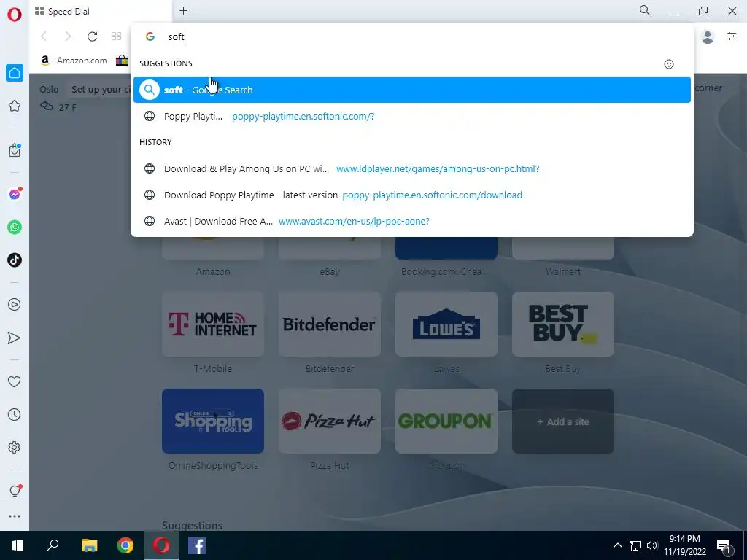Click the 27 F weather widget
This screenshot has width=747, height=560.
point(58,106)
